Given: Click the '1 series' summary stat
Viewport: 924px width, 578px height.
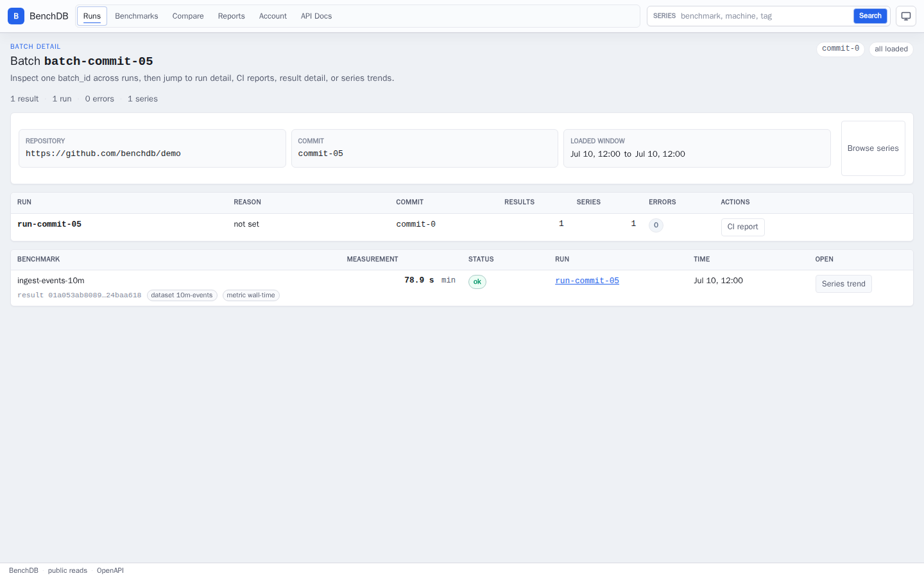Looking at the screenshot, I should pyautogui.click(x=142, y=99).
